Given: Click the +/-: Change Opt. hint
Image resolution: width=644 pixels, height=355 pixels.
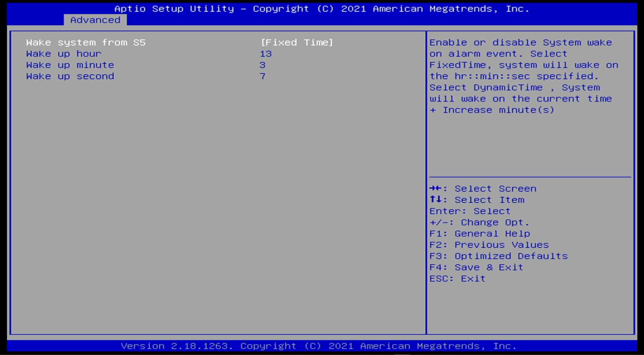Looking at the screenshot, I should 479,222.
